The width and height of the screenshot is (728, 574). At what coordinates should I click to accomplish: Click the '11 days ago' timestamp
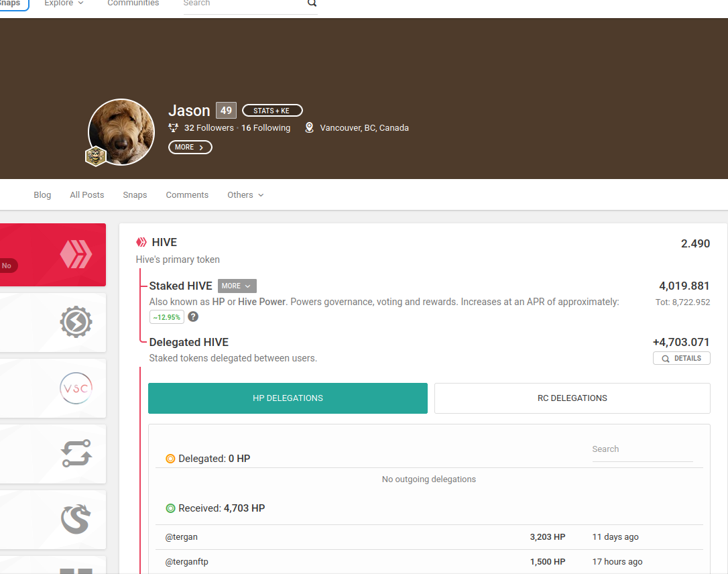point(615,537)
